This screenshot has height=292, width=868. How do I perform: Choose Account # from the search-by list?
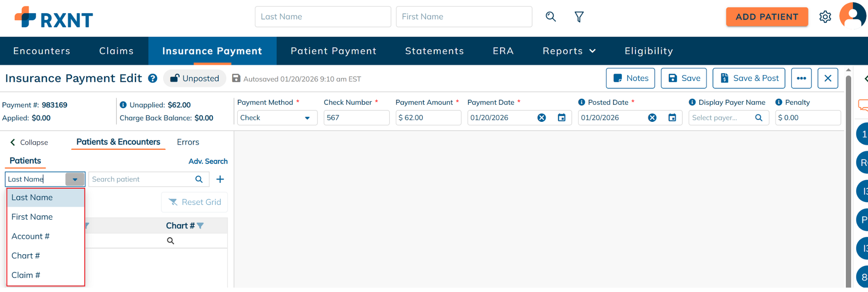pyautogui.click(x=31, y=236)
